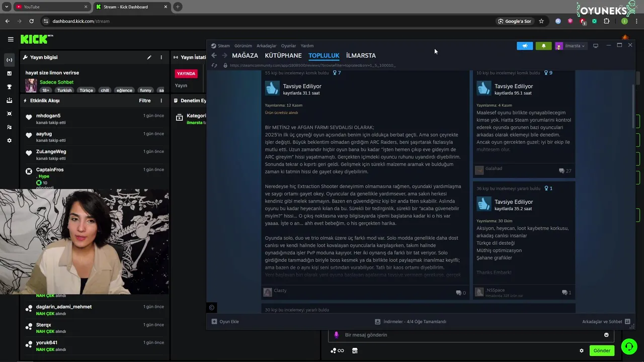644x362 pixels.
Task: Open Yayın bilgisi three-dot options
Action: [161, 57]
